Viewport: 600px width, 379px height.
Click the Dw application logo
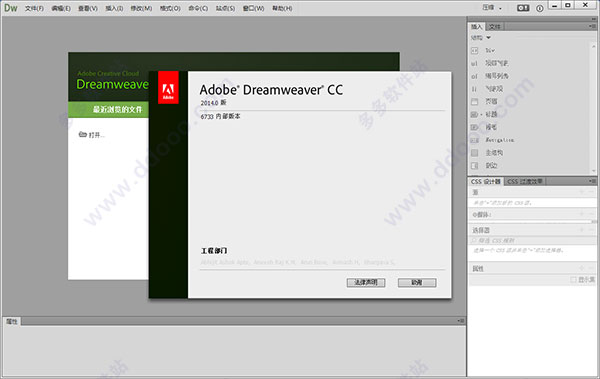[x=10, y=8]
